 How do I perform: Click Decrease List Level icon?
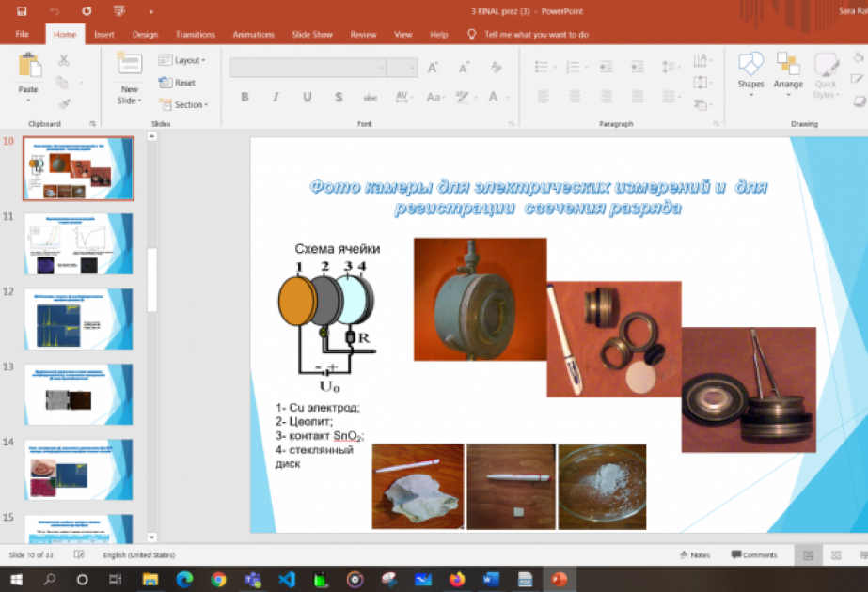click(x=607, y=68)
